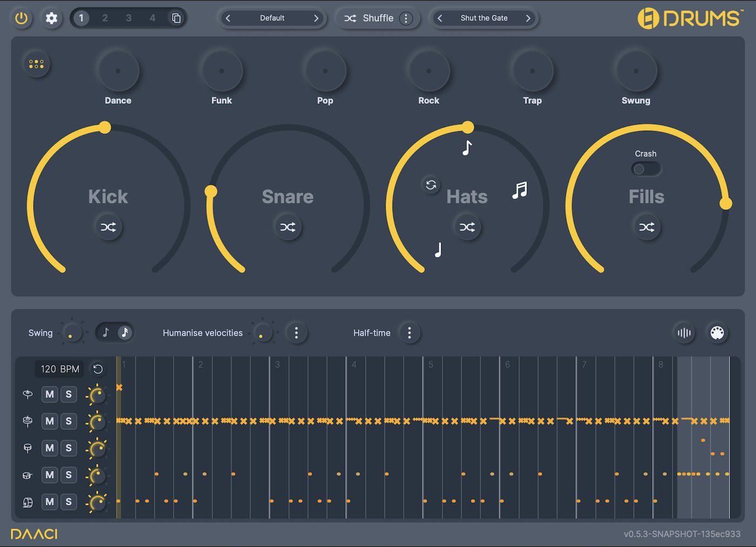Switch to pattern slot 3
The image size is (756, 547).
pos(129,17)
